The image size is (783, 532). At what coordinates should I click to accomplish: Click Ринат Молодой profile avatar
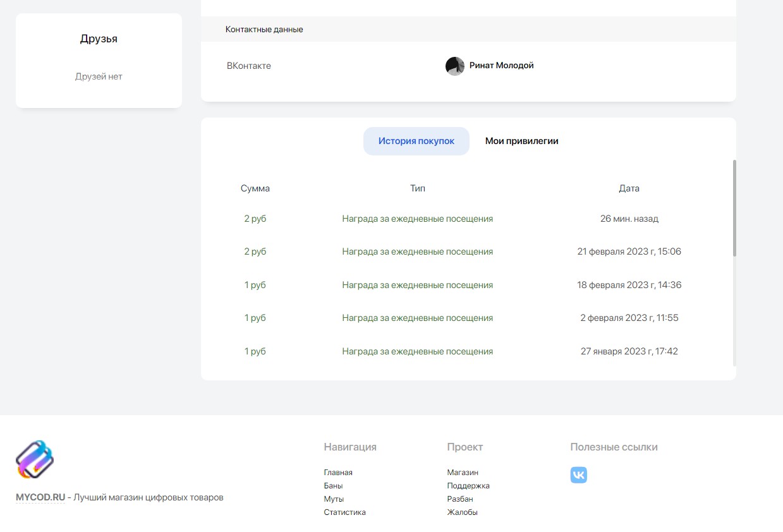point(455,66)
